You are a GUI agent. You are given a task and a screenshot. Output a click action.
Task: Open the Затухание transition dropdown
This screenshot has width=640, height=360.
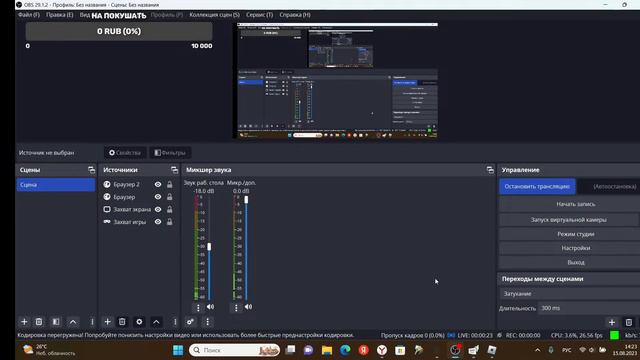(569, 293)
